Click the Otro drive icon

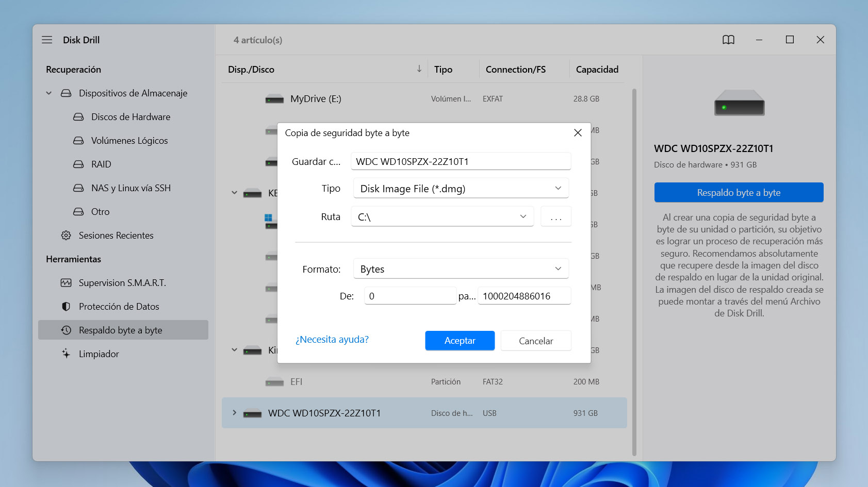pos(78,212)
